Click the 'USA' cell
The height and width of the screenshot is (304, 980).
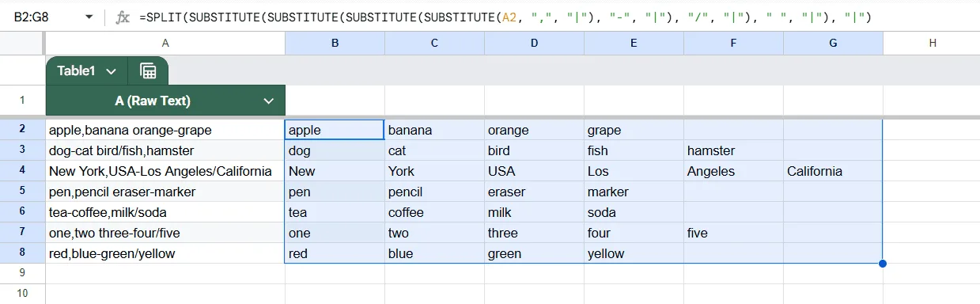point(534,171)
